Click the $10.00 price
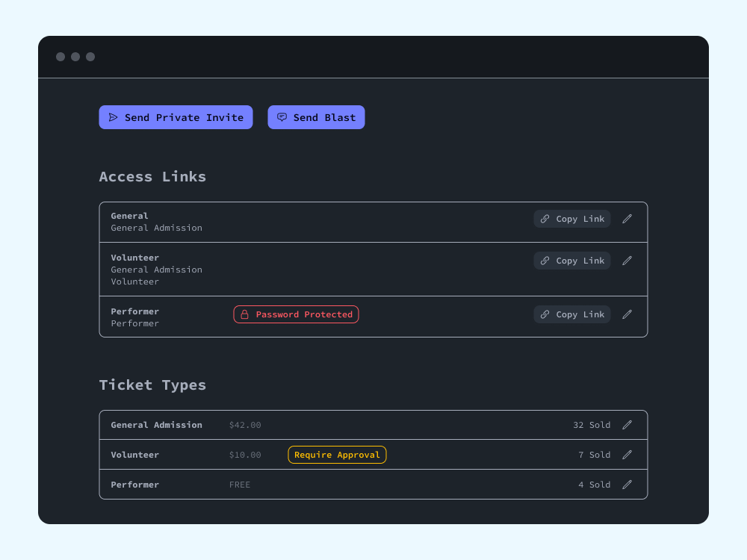747x560 pixels. [x=245, y=455]
